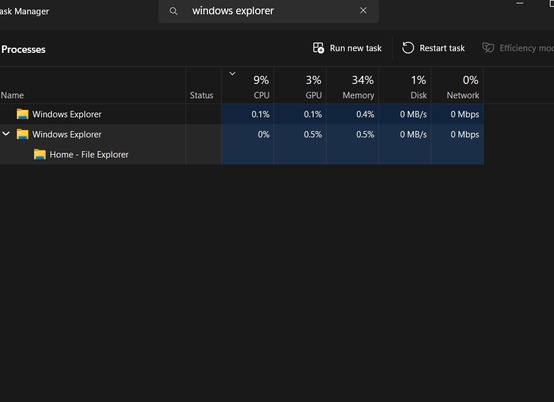Click the 0.1% CPU value
554x402 pixels.
[260, 114]
